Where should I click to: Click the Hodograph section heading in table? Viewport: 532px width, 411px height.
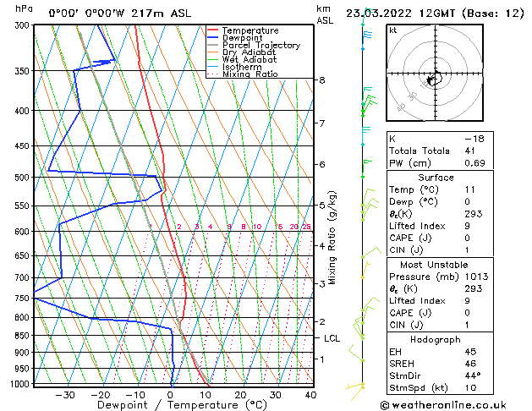point(436,340)
